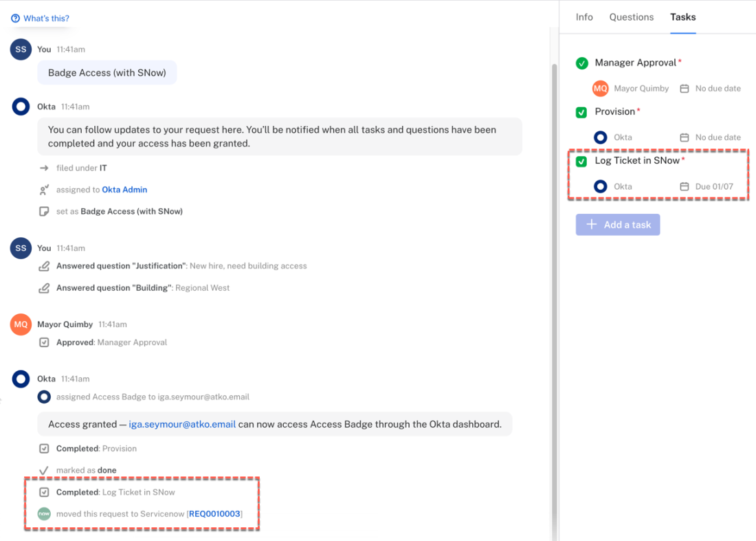The image size is (756, 541).
Task: Switch to the Info tab
Action: pyautogui.click(x=584, y=17)
